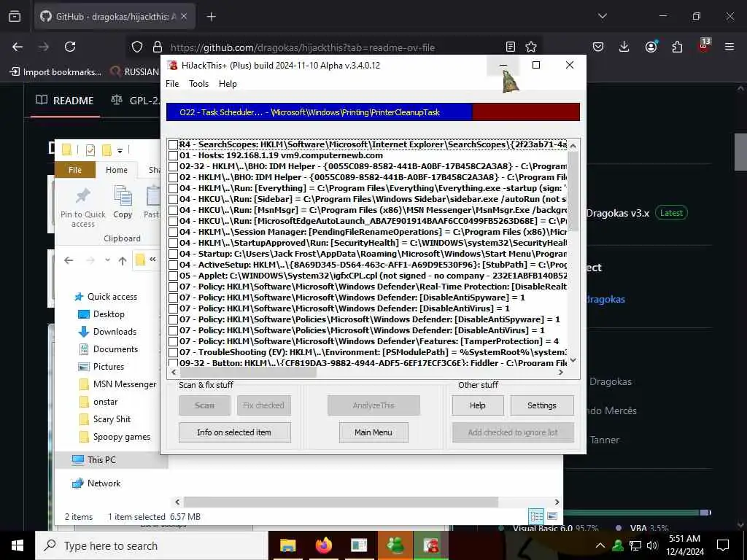Close the GitHub hijackthis tab
Image resolution: width=747 pixels, height=560 pixels.
[x=184, y=17]
